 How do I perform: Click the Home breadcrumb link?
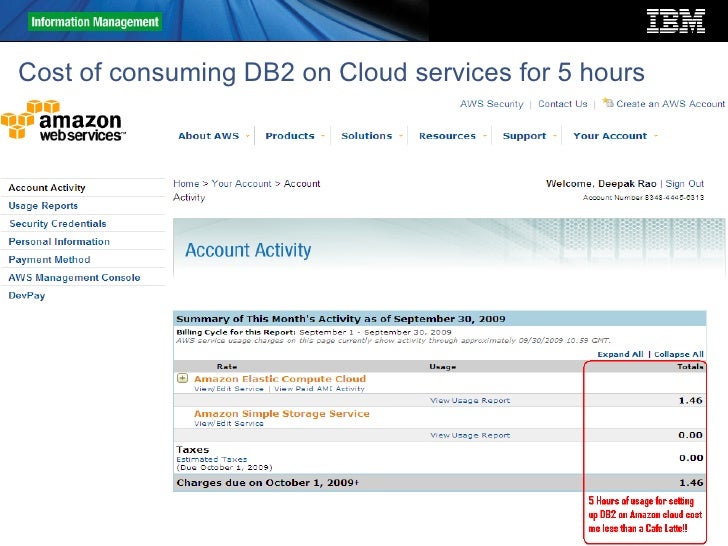[x=186, y=183]
